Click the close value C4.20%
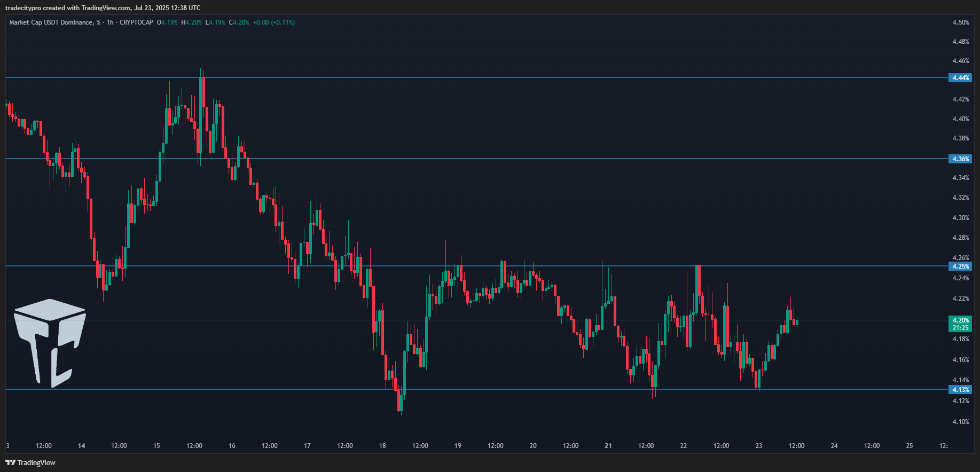The height and width of the screenshot is (472, 980). click(x=239, y=22)
